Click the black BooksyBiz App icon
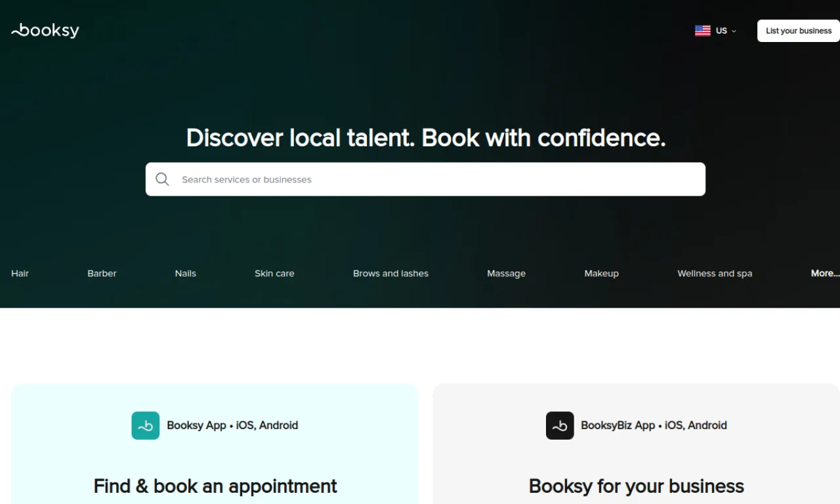 560,425
